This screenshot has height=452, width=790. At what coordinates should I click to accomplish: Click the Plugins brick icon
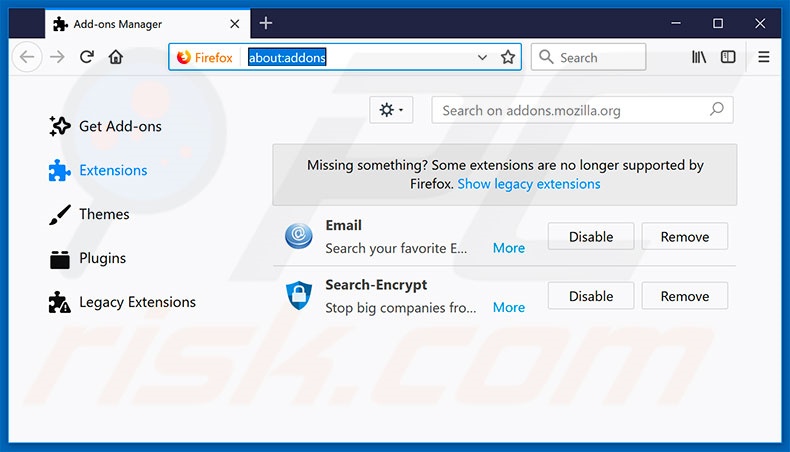tap(60, 260)
